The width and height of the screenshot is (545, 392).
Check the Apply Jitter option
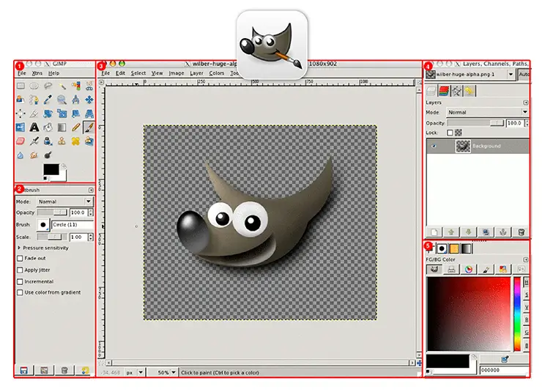coord(19,270)
